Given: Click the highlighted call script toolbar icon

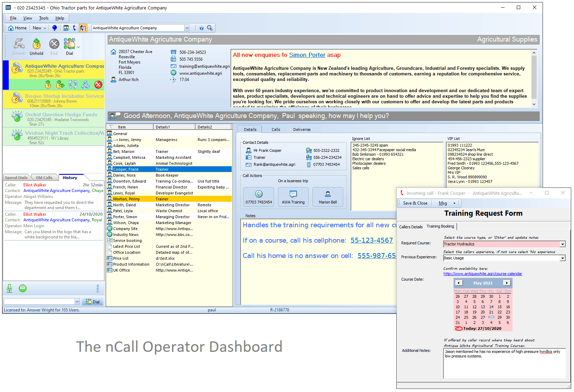Looking at the screenshot, I should [x=83, y=28].
